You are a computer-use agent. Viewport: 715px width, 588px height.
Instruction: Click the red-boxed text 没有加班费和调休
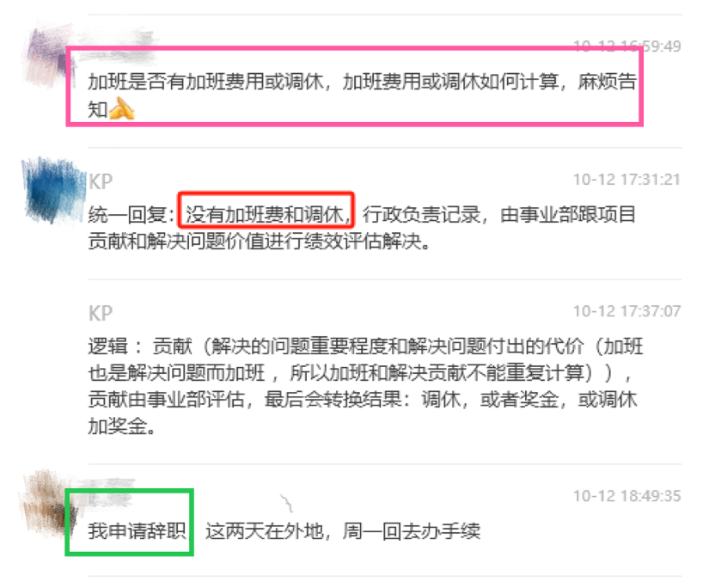click(266, 214)
